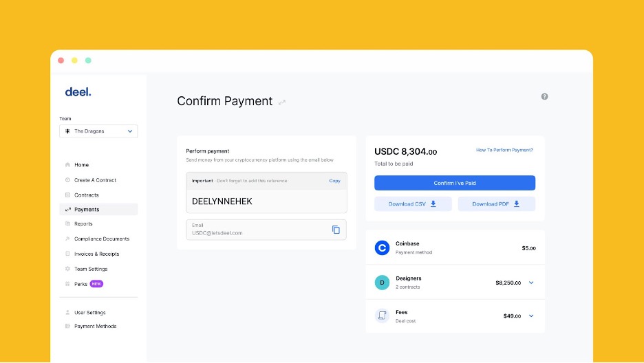Open the help question mark icon

[544, 96]
